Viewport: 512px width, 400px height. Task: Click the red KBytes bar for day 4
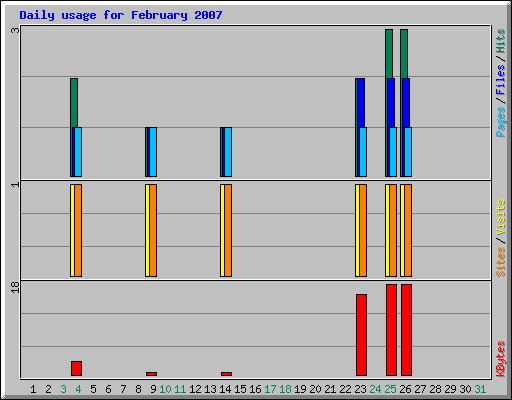76,368
